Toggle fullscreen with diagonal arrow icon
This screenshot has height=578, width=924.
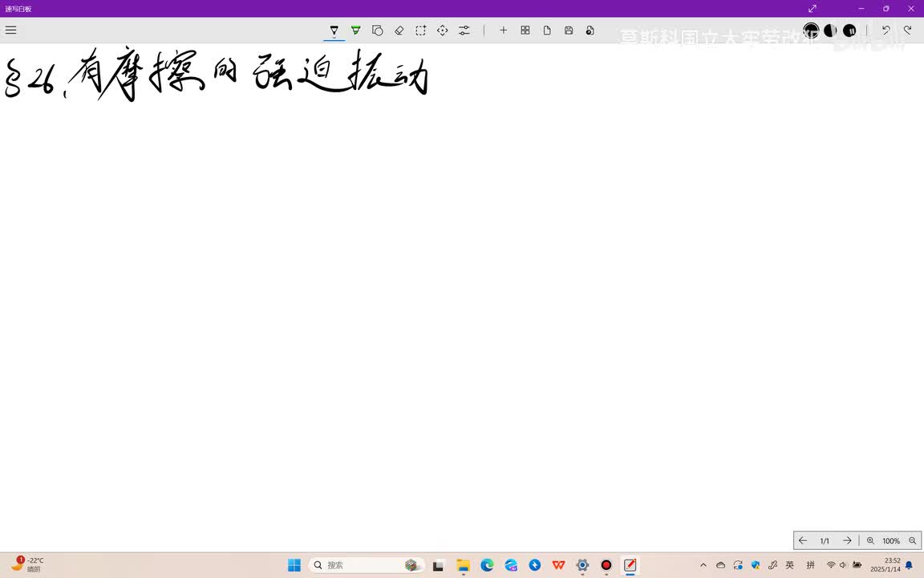click(812, 8)
